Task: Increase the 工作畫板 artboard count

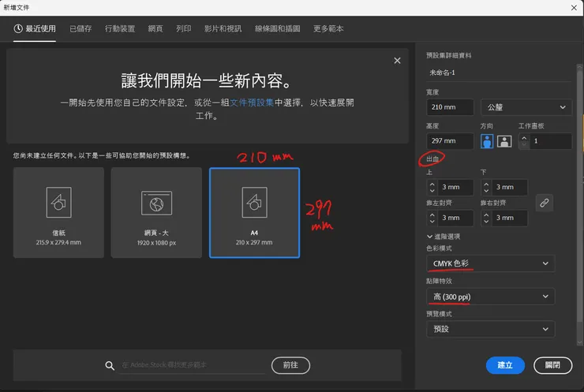Action: click(524, 138)
